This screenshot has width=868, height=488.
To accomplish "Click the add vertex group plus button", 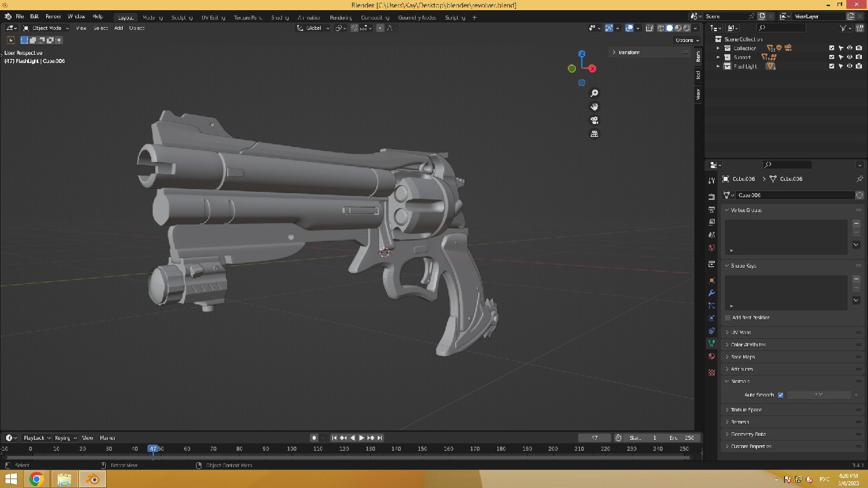I will coord(856,223).
